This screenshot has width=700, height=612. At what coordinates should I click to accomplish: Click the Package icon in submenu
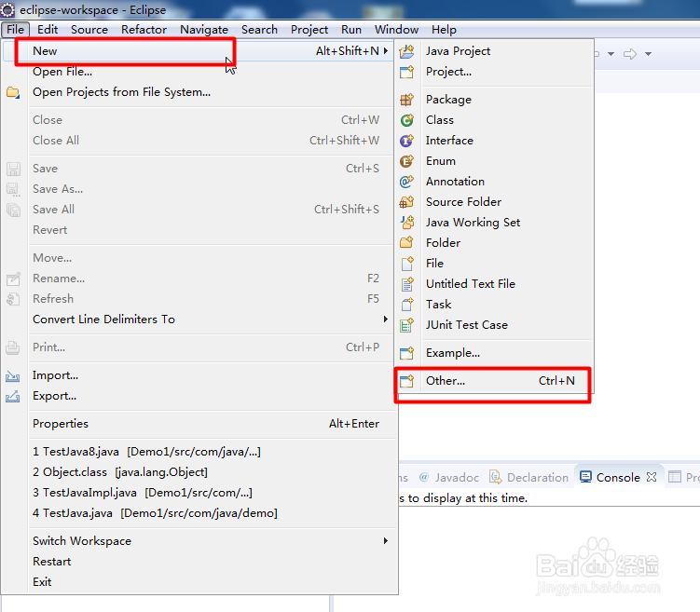point(406,100)
